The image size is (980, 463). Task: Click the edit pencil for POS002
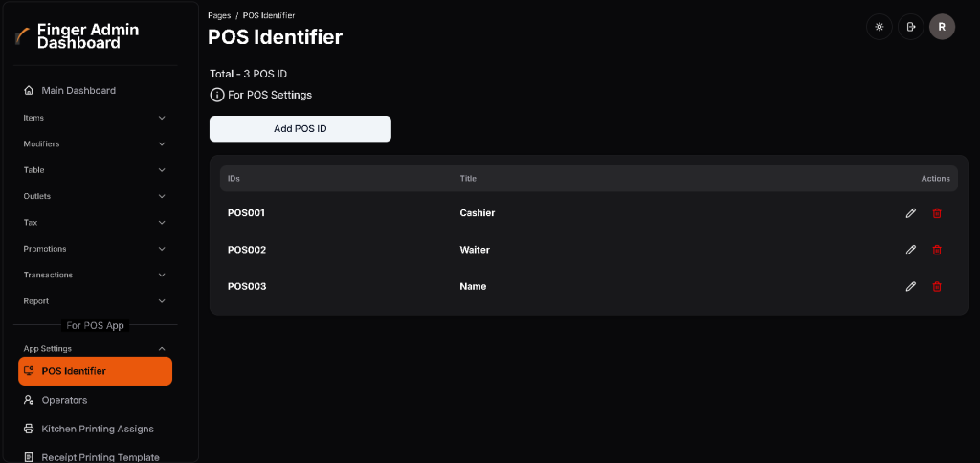tap(910, 250)
